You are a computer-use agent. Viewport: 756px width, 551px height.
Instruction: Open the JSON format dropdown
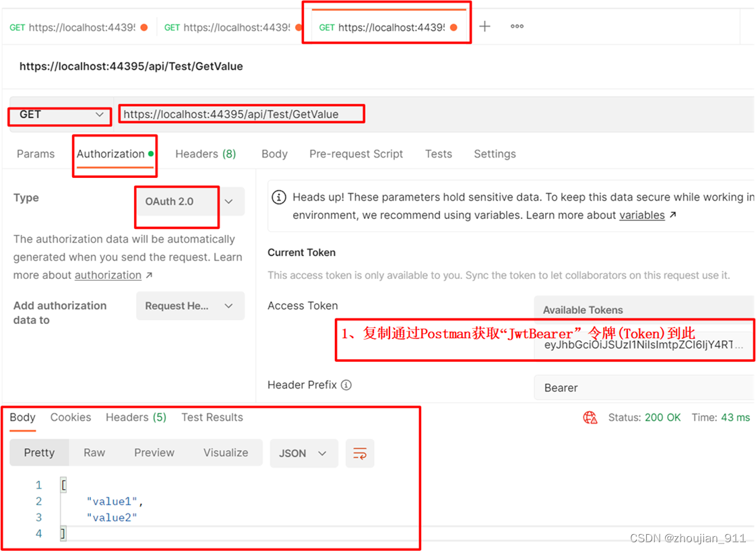tap(303, 453)
